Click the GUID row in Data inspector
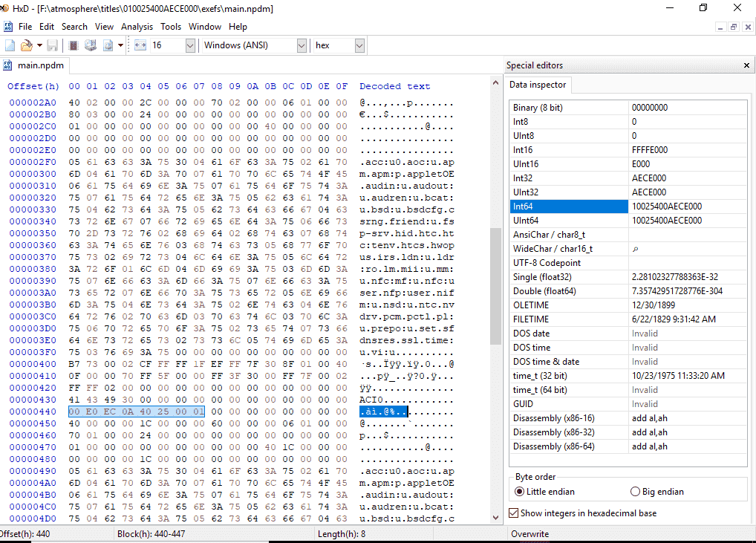The height and width of the screenshot is (543, 756). coord(628,404)
